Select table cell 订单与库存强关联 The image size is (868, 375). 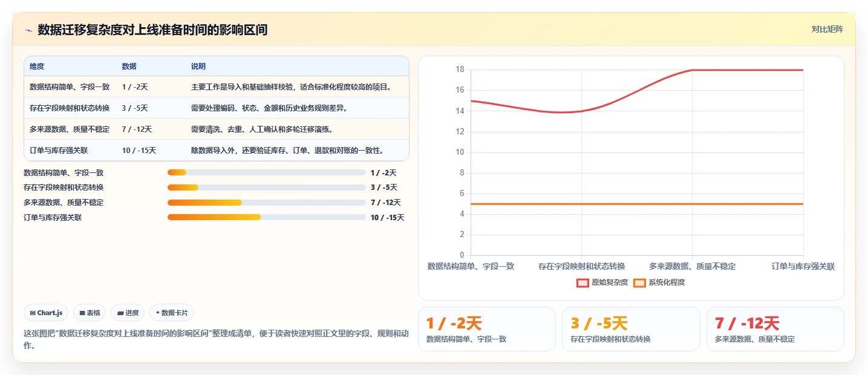click(59, 151)
